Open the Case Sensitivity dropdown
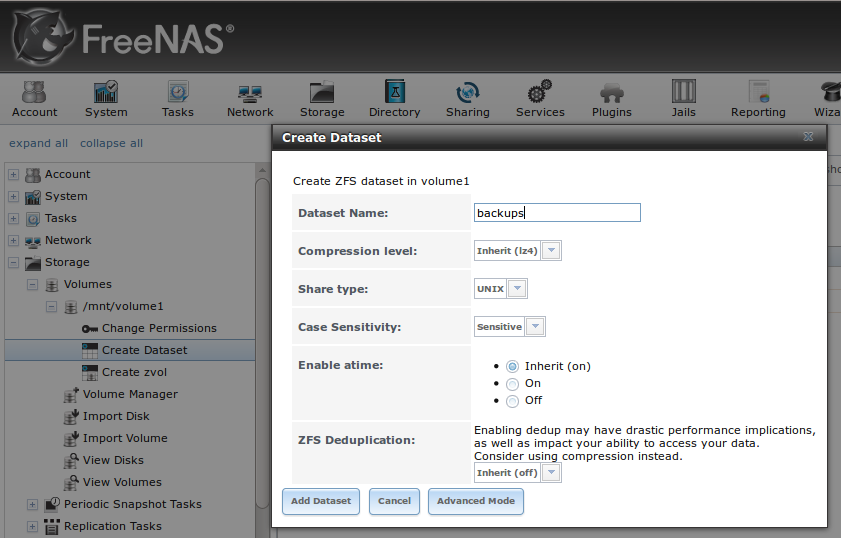 [x=510, y=327]
